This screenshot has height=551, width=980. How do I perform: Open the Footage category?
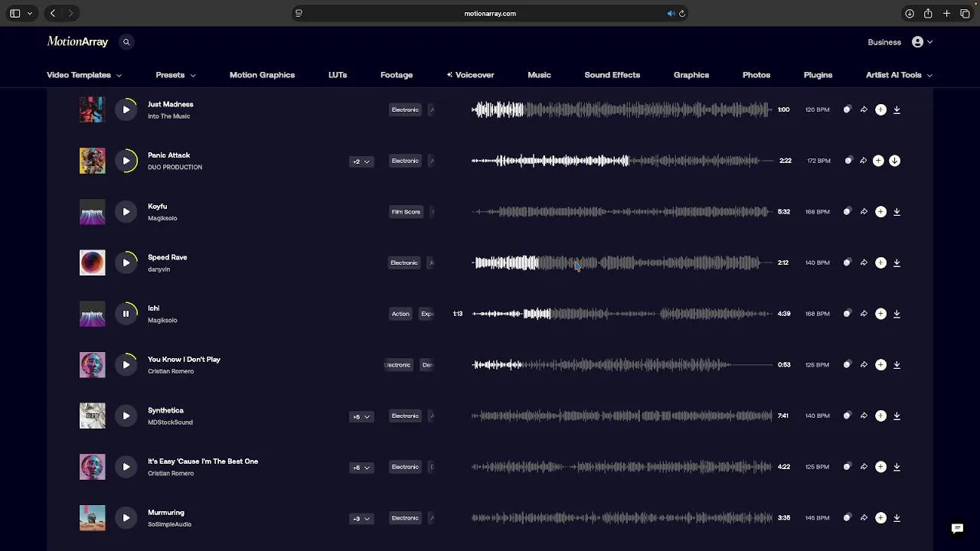point(397,75)
